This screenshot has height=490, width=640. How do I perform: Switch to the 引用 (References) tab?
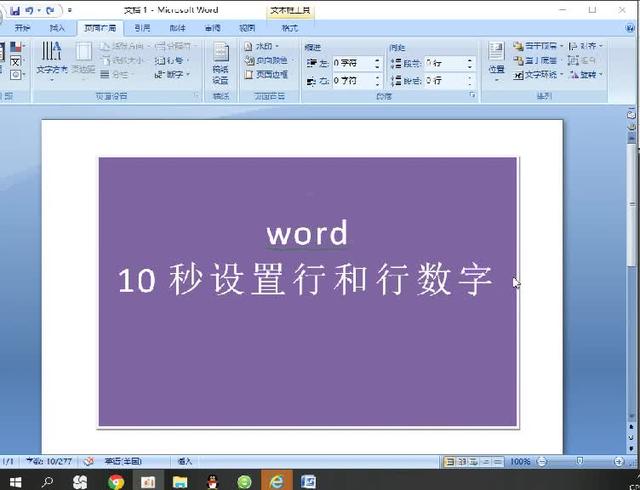142,28
